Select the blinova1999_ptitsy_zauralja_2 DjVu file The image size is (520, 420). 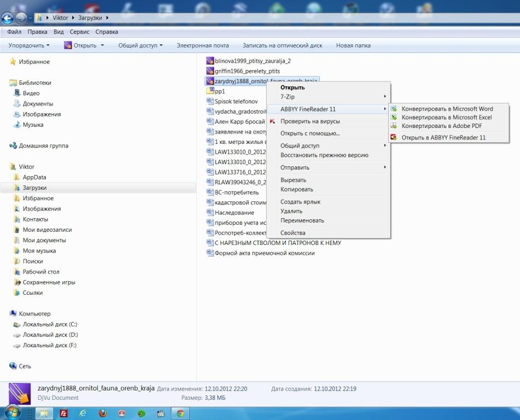[252, 61]
